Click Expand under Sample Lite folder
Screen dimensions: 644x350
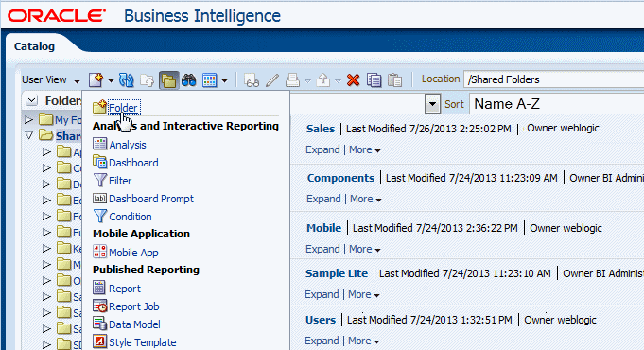(x=322, y=294)
